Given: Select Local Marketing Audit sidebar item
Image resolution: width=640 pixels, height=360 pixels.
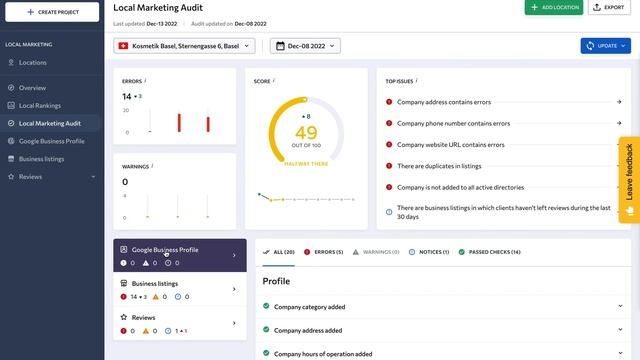Looking at the screenshot, I should click(50, 123).
